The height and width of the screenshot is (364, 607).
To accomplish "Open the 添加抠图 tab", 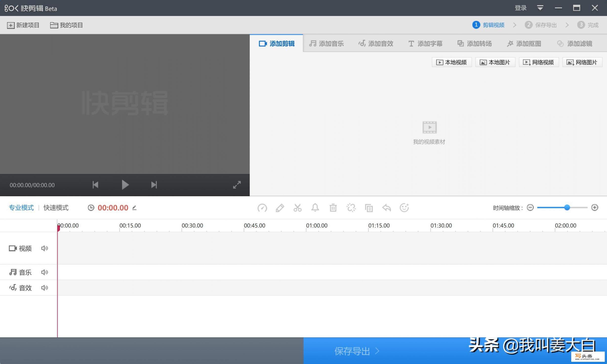I will coord(524,43).
